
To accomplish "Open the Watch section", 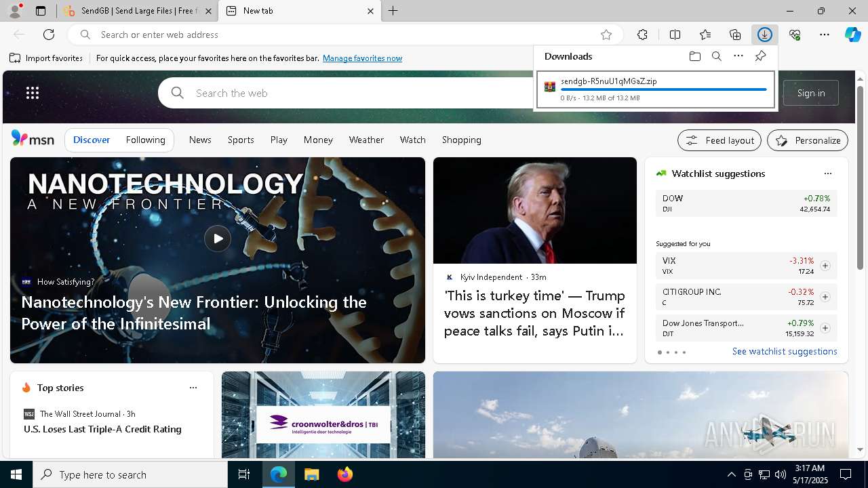I will 413,140.
